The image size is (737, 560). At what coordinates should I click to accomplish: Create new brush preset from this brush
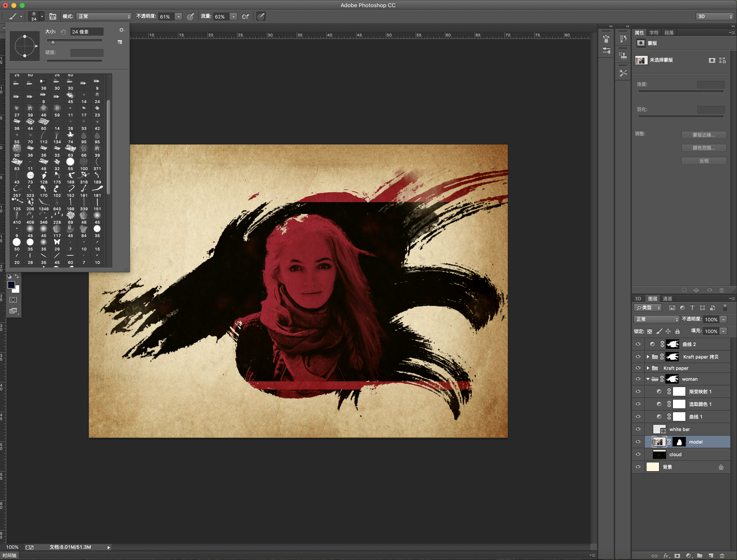(x=120, y=42)
